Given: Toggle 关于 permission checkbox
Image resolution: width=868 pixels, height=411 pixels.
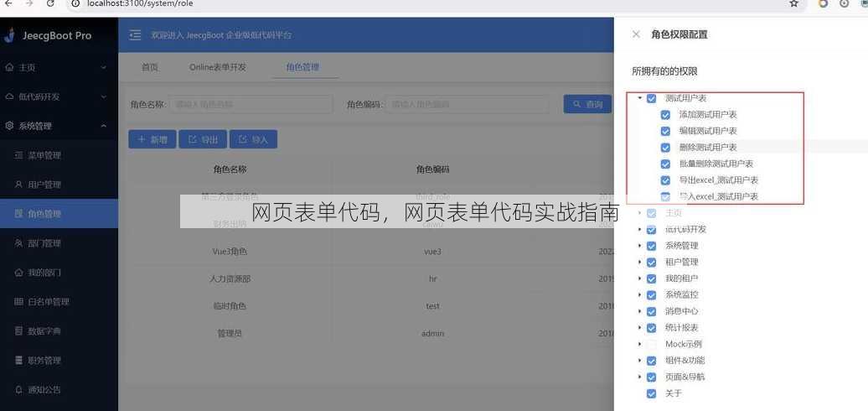Looking at the screenshot, I should point(652,394).
